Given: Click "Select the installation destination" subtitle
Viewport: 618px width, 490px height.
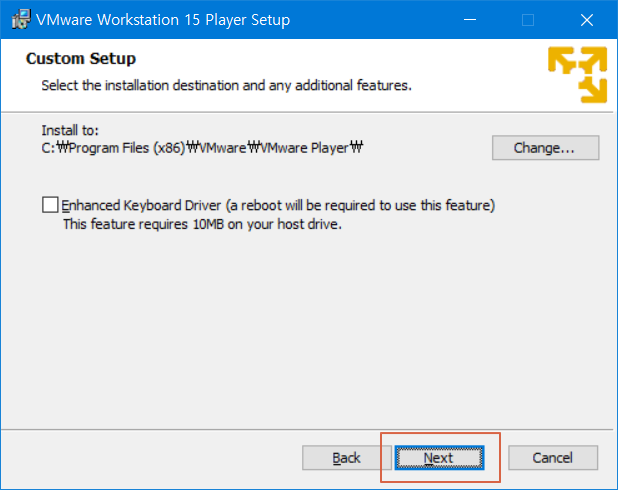Looking at the screenshot, I should click(x=227, y=85).
